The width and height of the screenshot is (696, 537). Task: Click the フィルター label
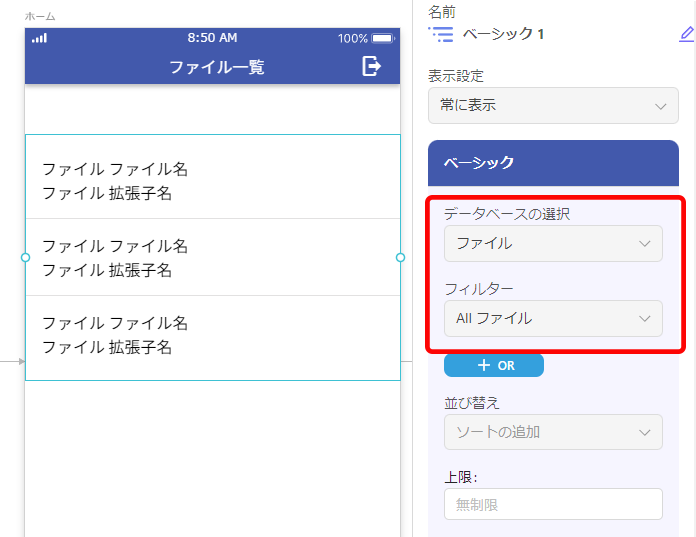pyautogui.click(x=479, y=289)
